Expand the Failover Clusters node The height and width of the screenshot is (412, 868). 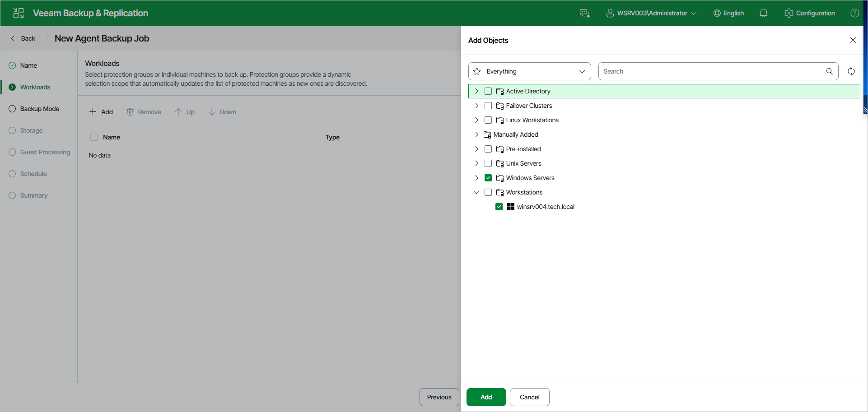(476, 106)
